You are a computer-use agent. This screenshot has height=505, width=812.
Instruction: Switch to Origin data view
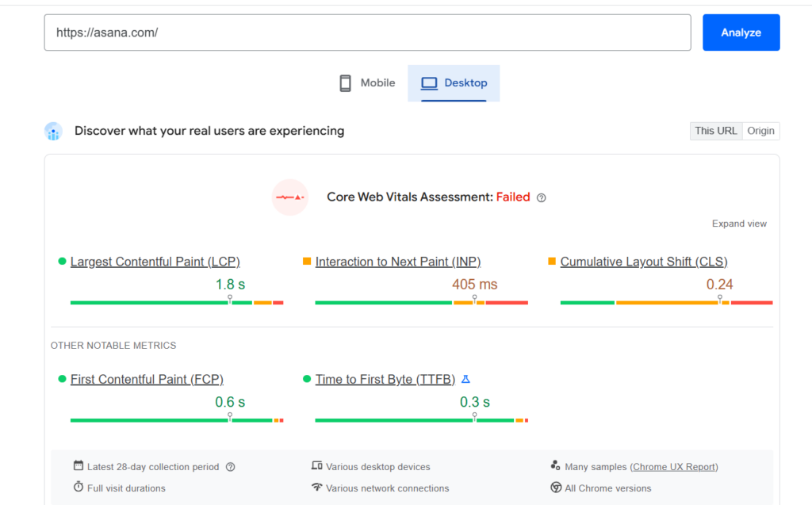(760, 131)
